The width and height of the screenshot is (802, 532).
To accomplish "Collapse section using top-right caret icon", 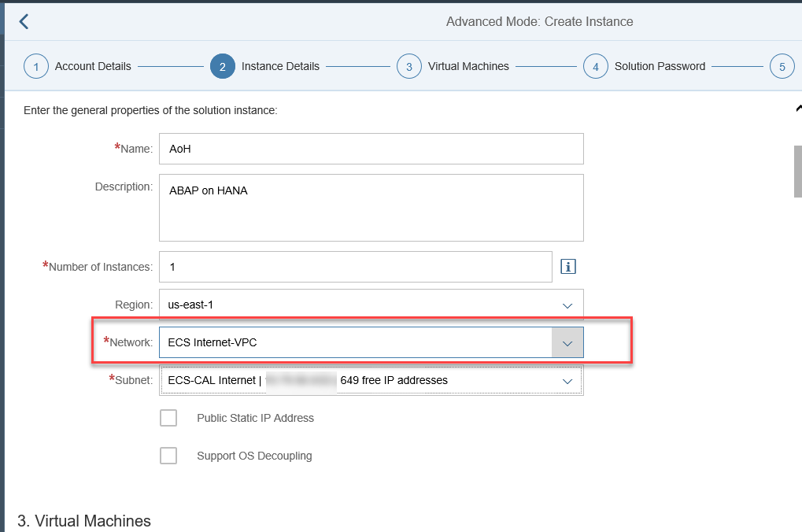I will click(798, 109).
